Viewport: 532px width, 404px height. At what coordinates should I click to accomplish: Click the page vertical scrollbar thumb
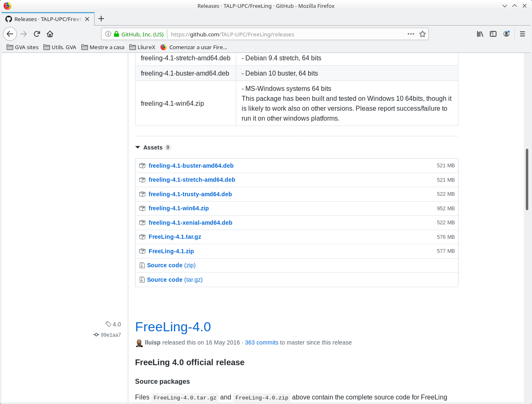[527, 179]
